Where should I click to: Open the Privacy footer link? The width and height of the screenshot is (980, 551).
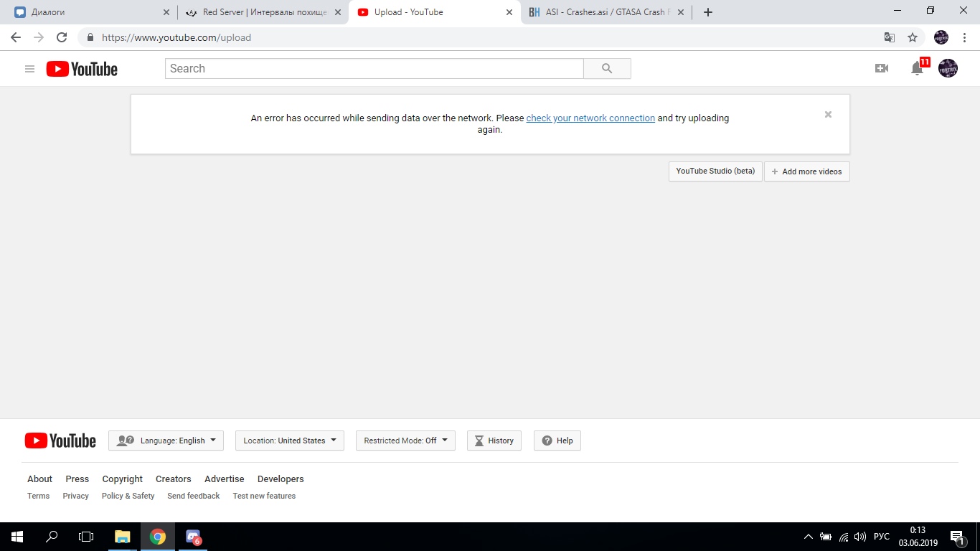click(x=75, y=496)
